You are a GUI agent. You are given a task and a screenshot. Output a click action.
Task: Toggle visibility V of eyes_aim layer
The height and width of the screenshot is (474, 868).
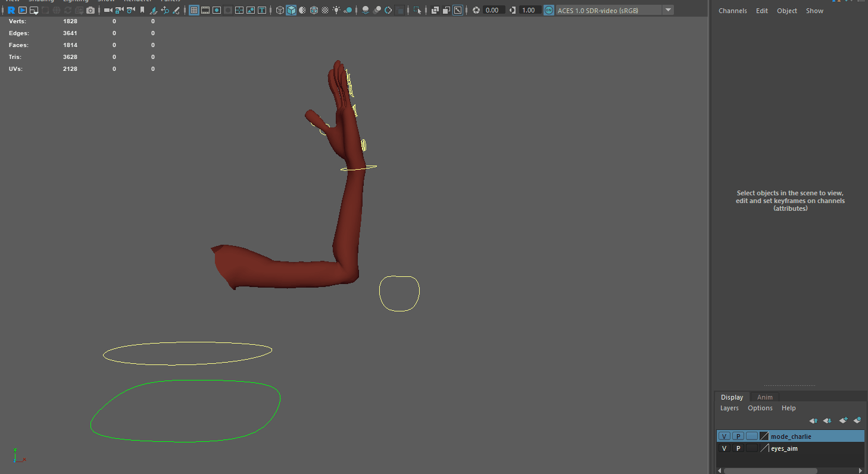point(724,448)
